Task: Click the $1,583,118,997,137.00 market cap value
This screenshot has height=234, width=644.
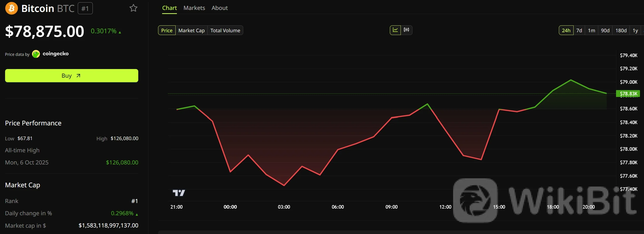Action: coord(109,225)
